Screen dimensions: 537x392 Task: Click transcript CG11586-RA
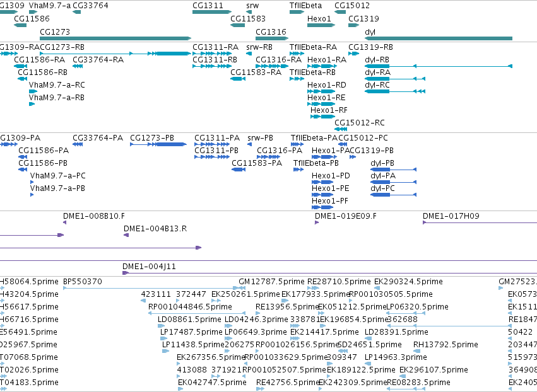(x=39, y=59)
